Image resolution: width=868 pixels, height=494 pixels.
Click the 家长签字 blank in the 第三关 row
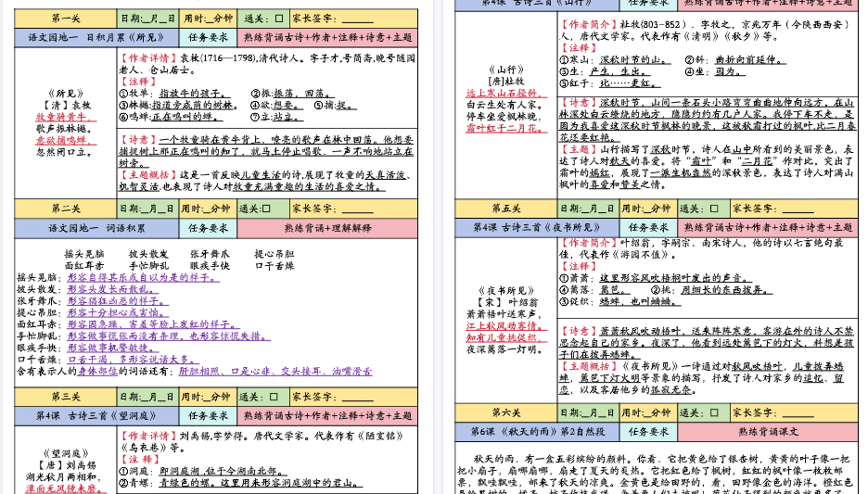tap(358, 398)
